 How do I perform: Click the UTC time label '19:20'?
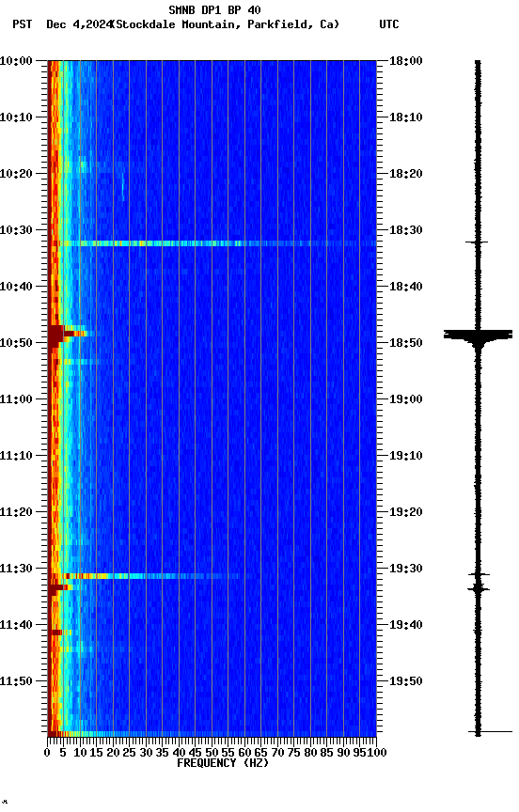tap(406, 513)
